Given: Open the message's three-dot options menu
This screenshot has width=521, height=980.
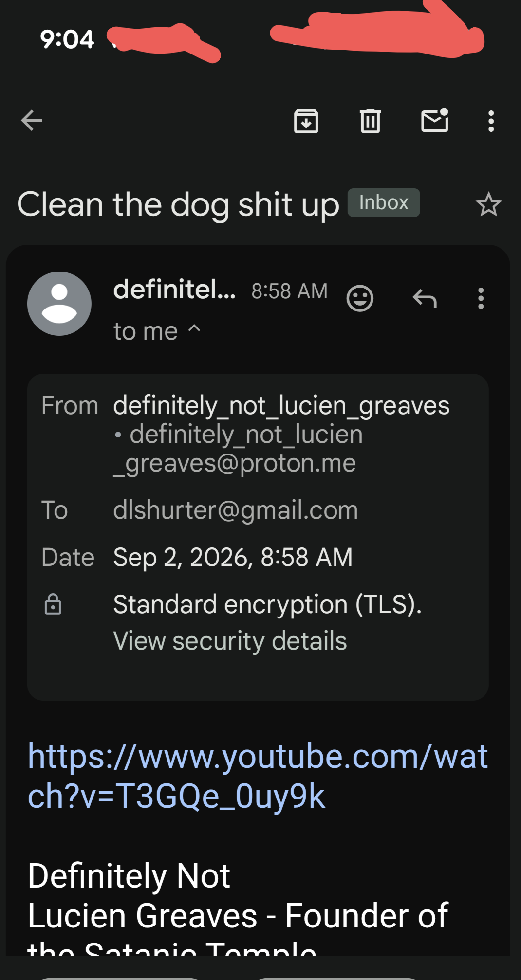Looking at the screenshot, I should 481,298.
